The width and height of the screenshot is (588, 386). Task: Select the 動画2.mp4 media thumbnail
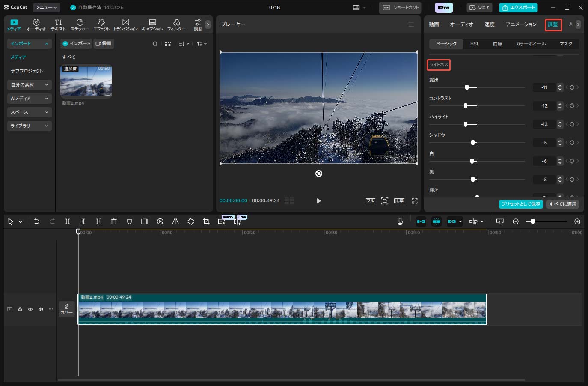click(x=86, y=81)
